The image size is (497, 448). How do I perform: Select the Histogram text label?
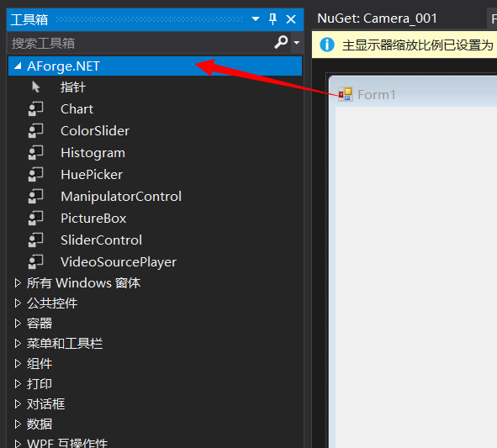click(x=93, y=153)
